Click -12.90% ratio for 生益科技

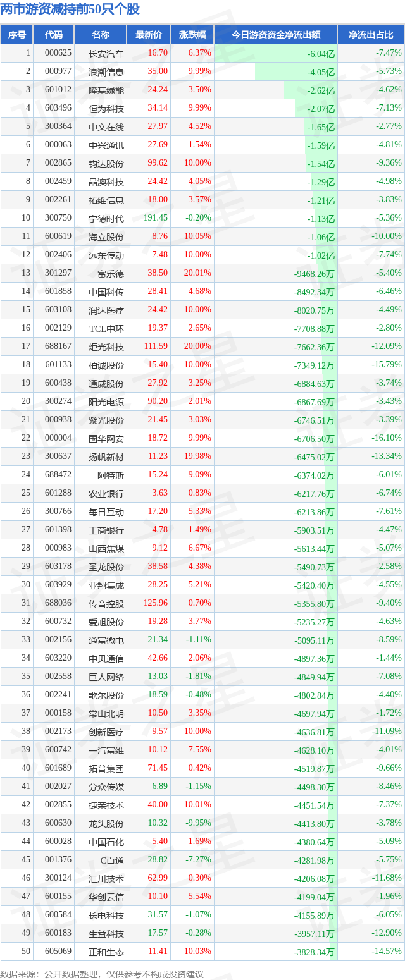[387, 933]
